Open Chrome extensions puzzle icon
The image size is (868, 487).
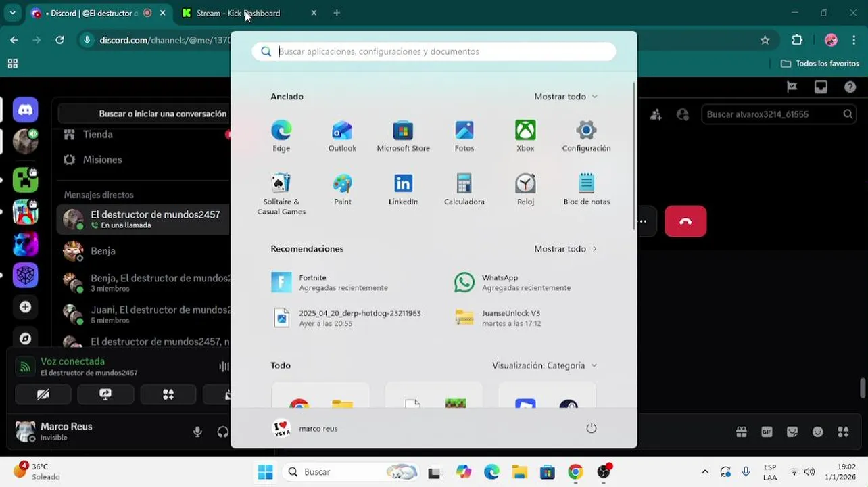pyautogui.click(x=797, y=40)
